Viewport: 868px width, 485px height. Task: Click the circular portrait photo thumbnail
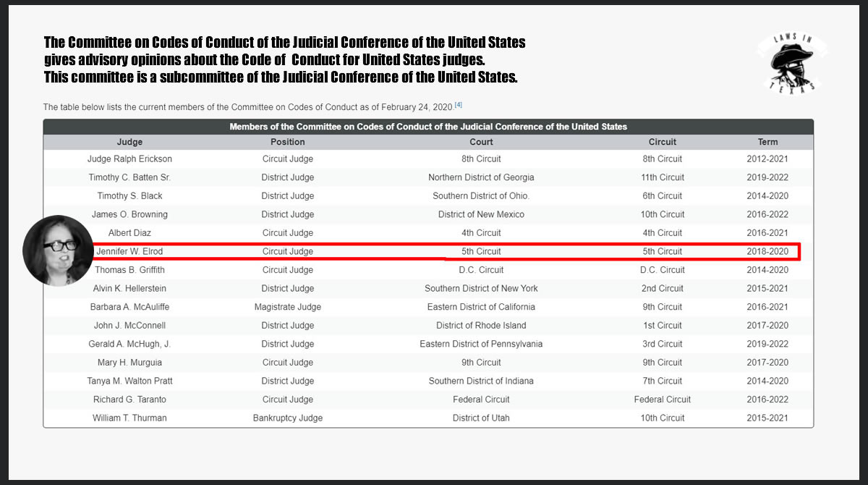point(58,250)
